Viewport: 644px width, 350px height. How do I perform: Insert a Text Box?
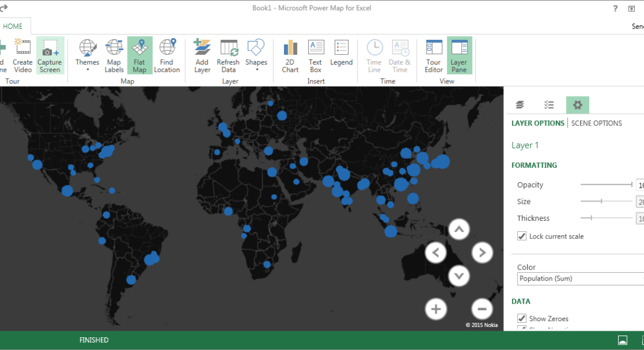315,56
